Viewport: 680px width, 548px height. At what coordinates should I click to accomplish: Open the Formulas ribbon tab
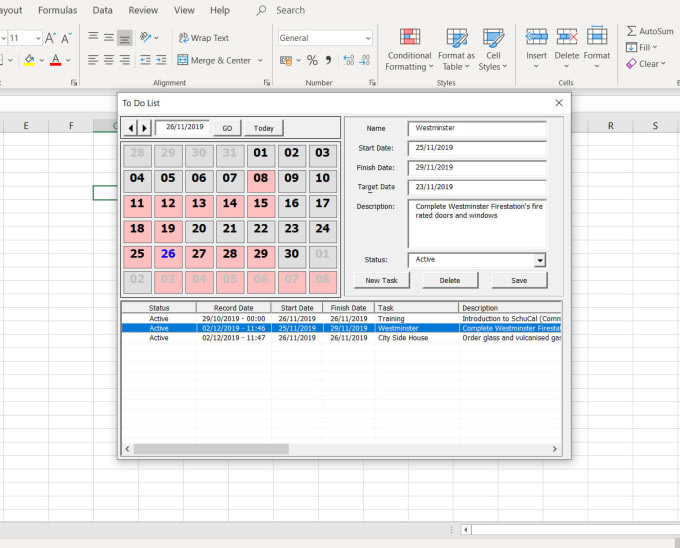click(x=57, y=10)
